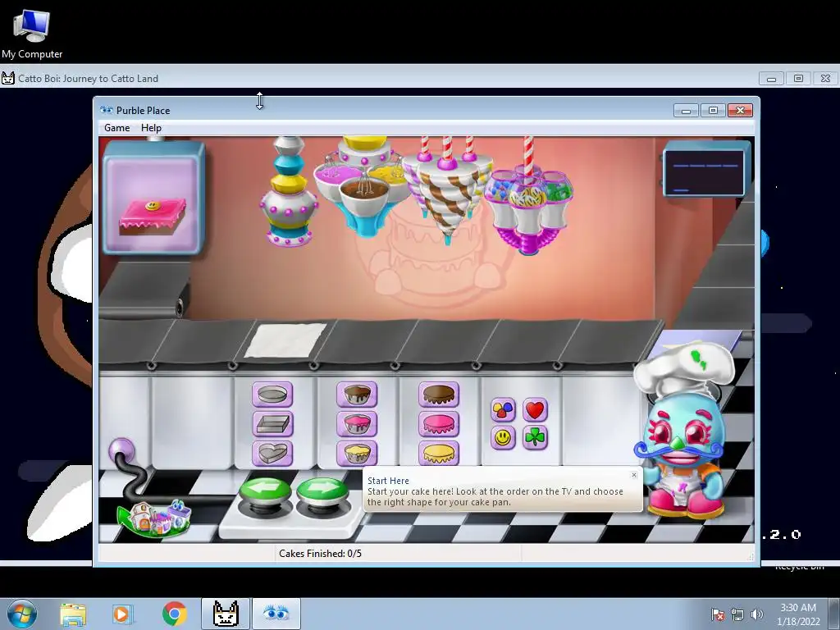
Task: Open the Game menu
Action: tap(116, 127)
